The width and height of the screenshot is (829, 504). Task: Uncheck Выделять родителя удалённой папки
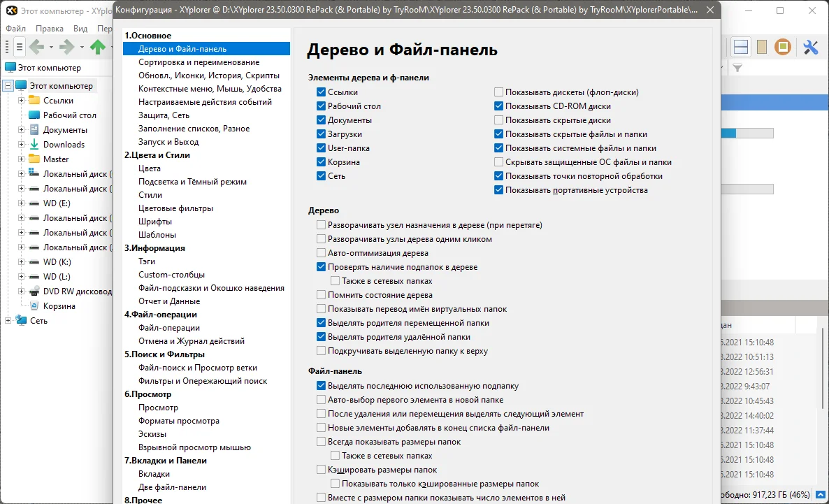click(321, 336)
